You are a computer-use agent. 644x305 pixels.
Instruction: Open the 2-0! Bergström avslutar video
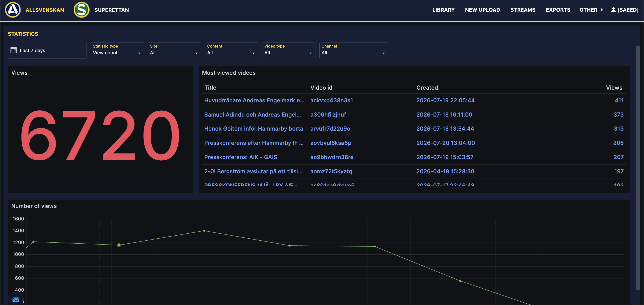tap(253, 171)
